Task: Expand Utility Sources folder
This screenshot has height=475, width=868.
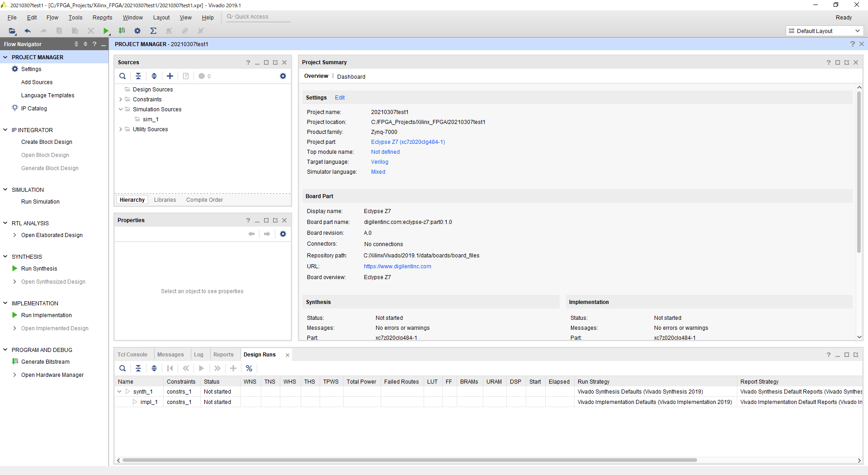Action: point(121,129)
